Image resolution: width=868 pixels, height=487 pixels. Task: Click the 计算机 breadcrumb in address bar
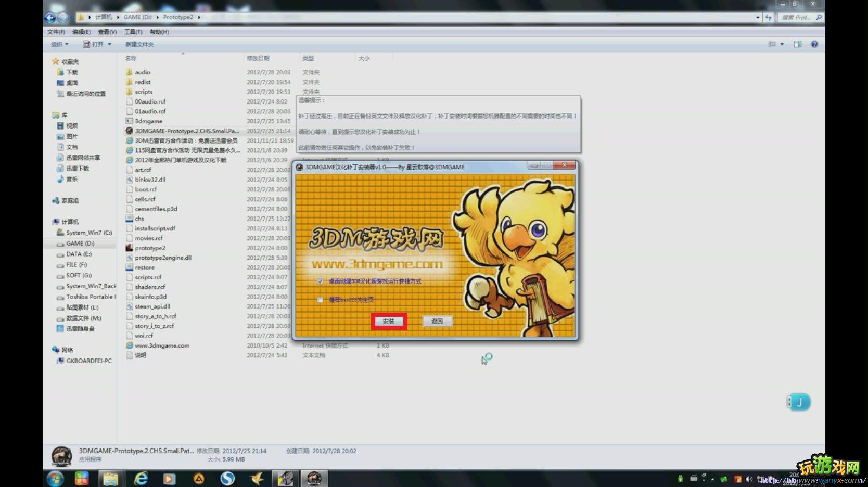[x=104, y=17]
